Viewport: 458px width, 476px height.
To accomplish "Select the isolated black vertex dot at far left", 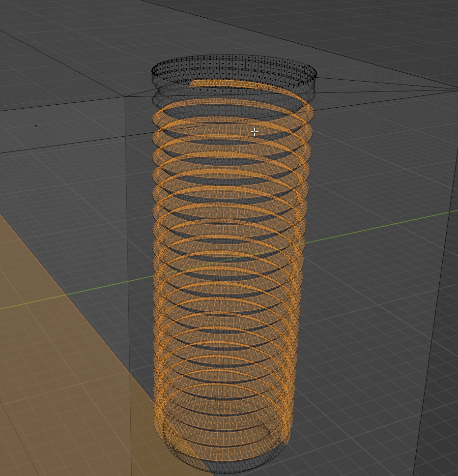I will tap(36, 126).
